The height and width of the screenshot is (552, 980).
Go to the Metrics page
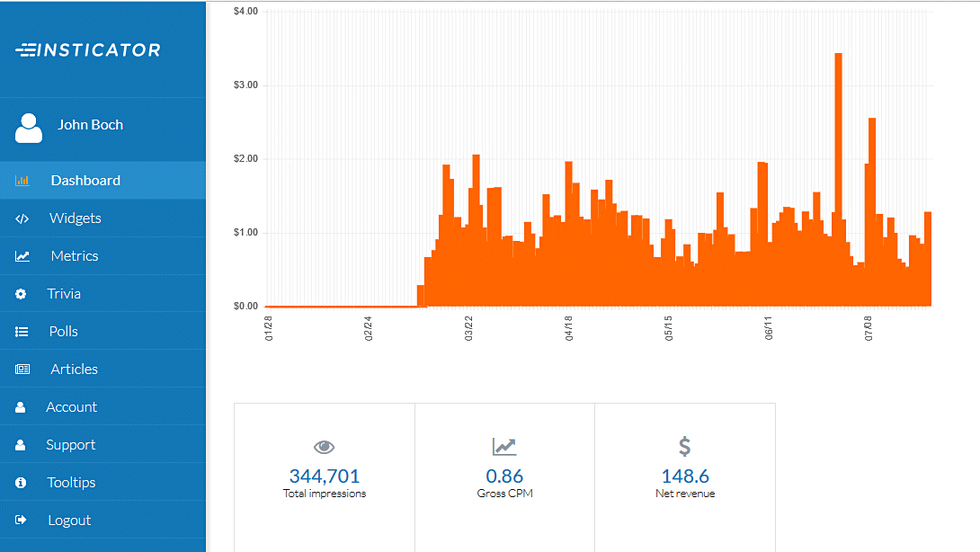[74, 256]
